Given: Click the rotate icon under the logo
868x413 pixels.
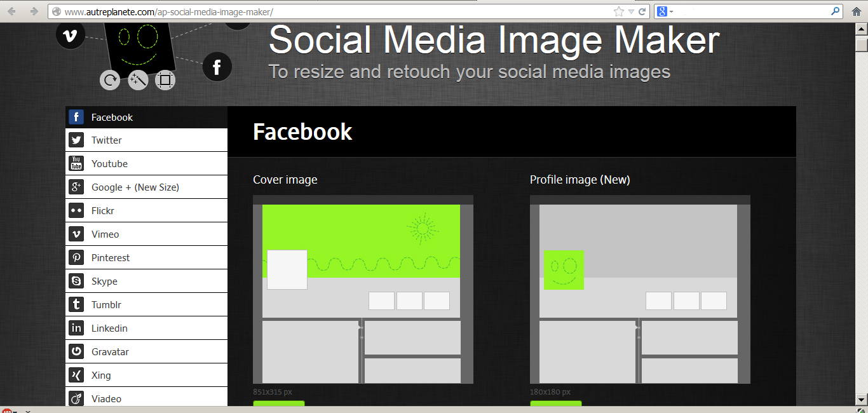Looking at the screenshot, I should (x=110, y=80).
